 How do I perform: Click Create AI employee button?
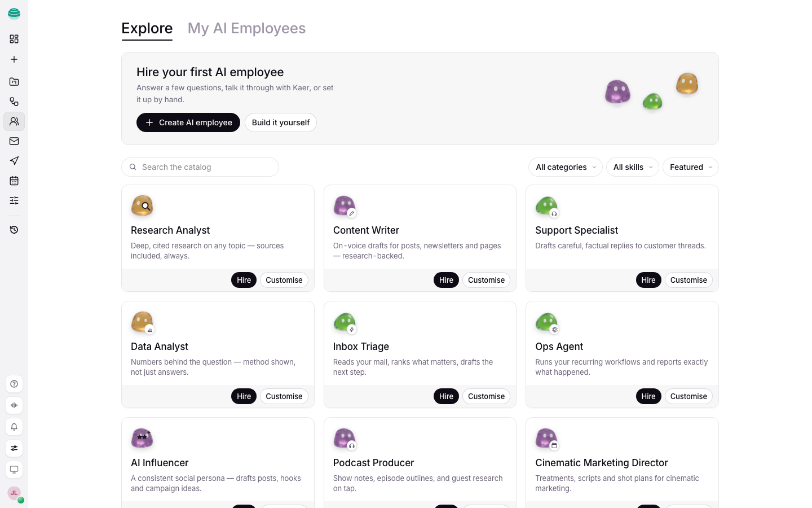188,122
